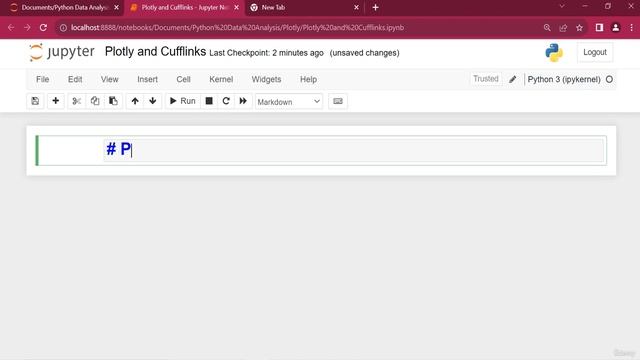The width and height of the screenshot is (640, 360).
Task: Open the browser three-dot menu
Action: pos(631,28)
